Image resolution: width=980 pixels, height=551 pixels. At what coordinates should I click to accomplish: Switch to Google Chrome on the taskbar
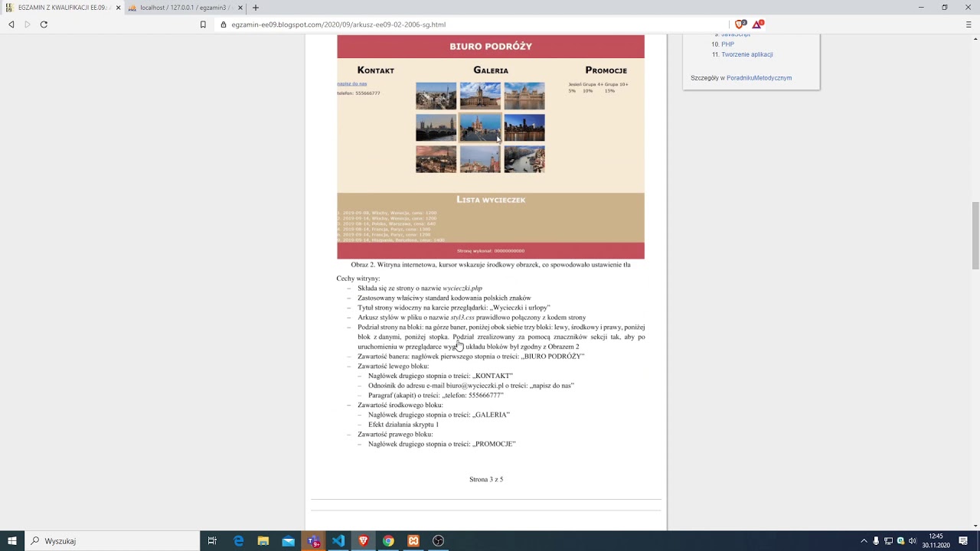coord(388,541)
